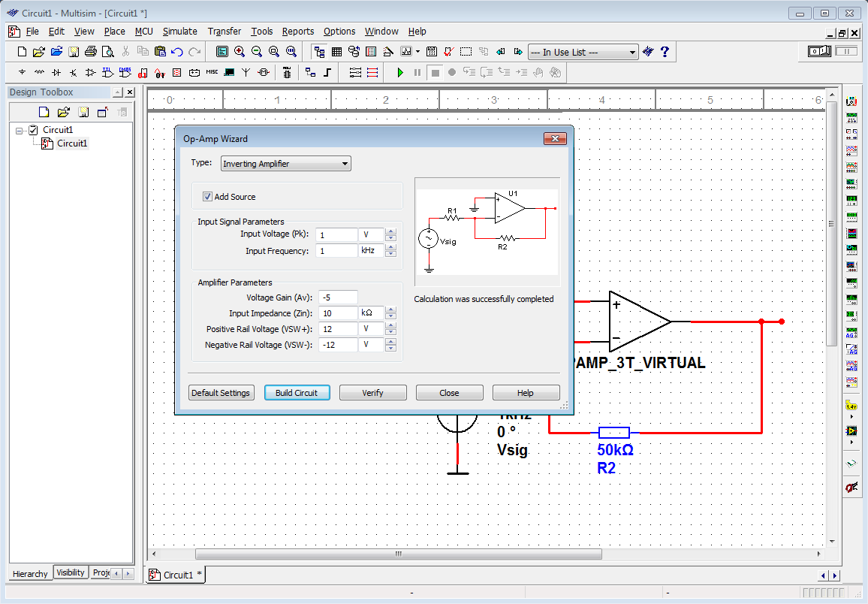This screenshot has height=604, width=868.
Task: Click the Zoom Out magnifier icon
Action: (x=256, y=52)
